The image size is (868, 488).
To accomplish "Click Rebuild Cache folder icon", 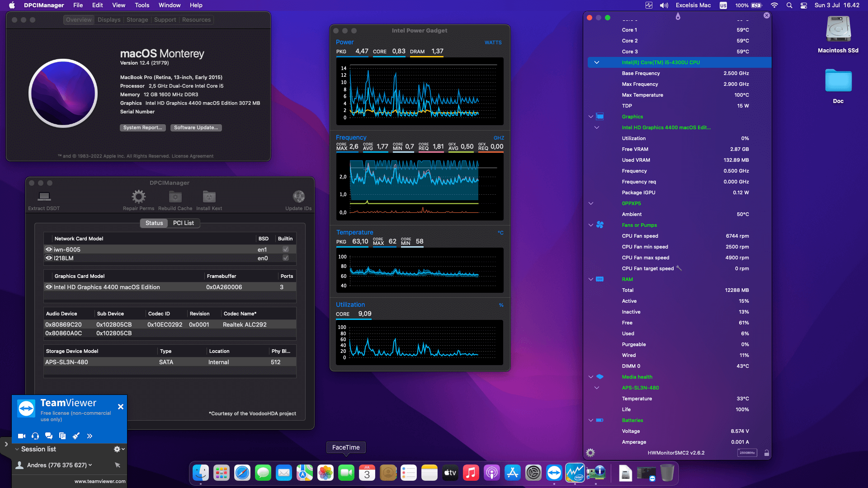I will coord(175,197).
